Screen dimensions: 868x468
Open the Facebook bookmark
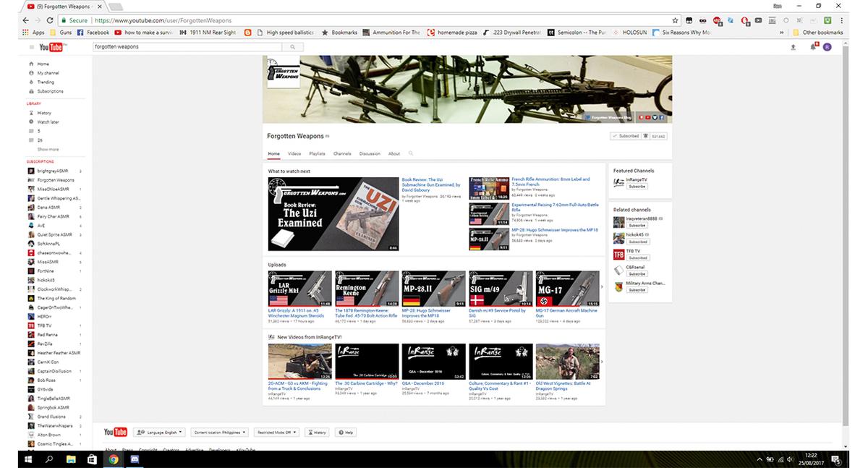pyautogui.click(x=93, y=33)
